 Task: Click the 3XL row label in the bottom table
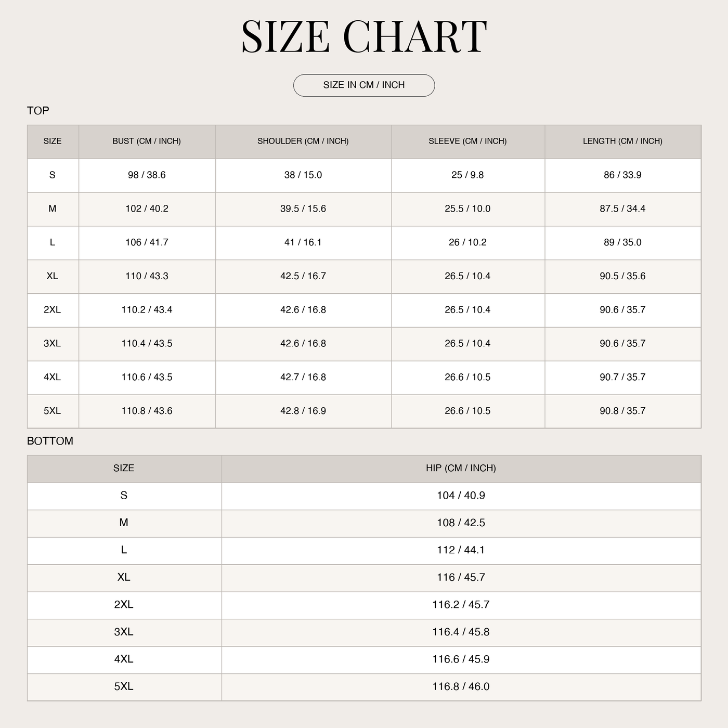(x=124, y=632)
